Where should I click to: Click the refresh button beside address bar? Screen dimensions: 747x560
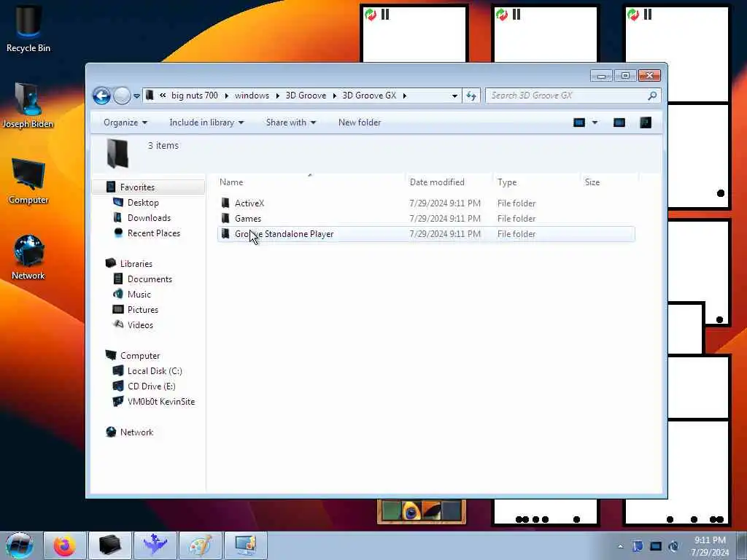point(471,96)
